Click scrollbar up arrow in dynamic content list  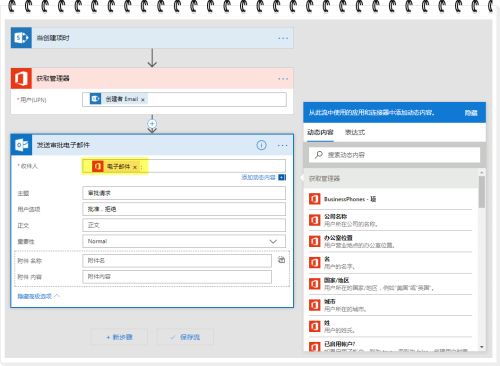pyautogui.click(x=482, y=172)
